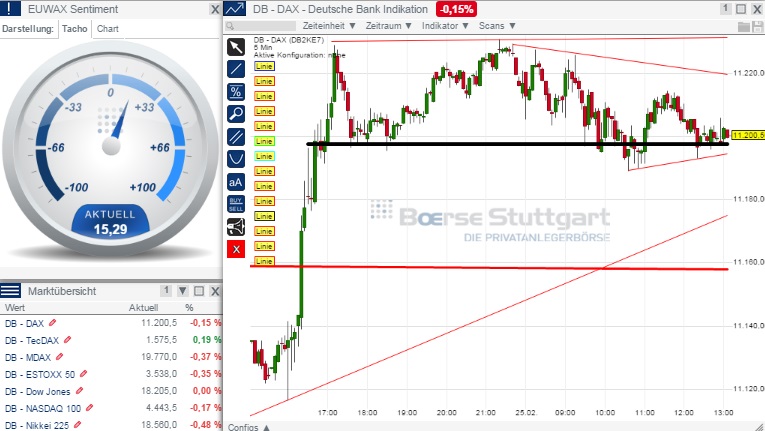Click the trend arrow icon of chart panel

click(235, 9)
